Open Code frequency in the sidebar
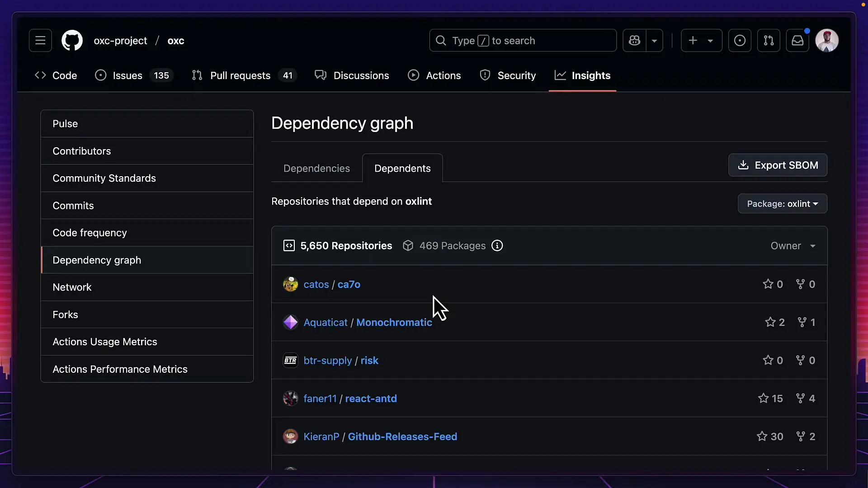The image size is (868, 488). tap(147, 233)
